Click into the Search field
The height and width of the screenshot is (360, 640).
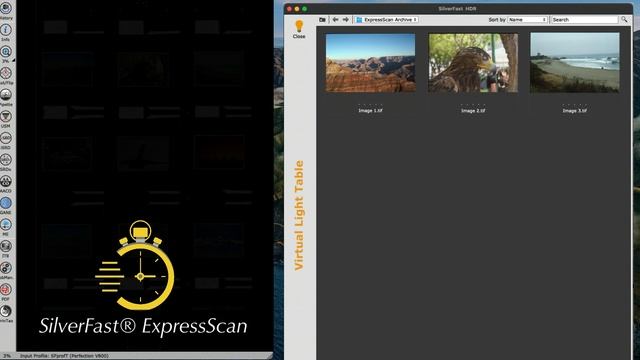pyautogui.click(x=584, y=20)
